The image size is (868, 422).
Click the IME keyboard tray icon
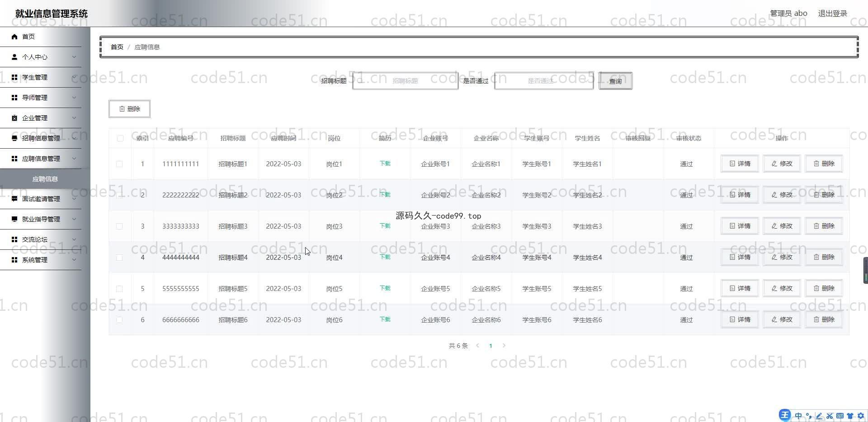tap(840, 416)
